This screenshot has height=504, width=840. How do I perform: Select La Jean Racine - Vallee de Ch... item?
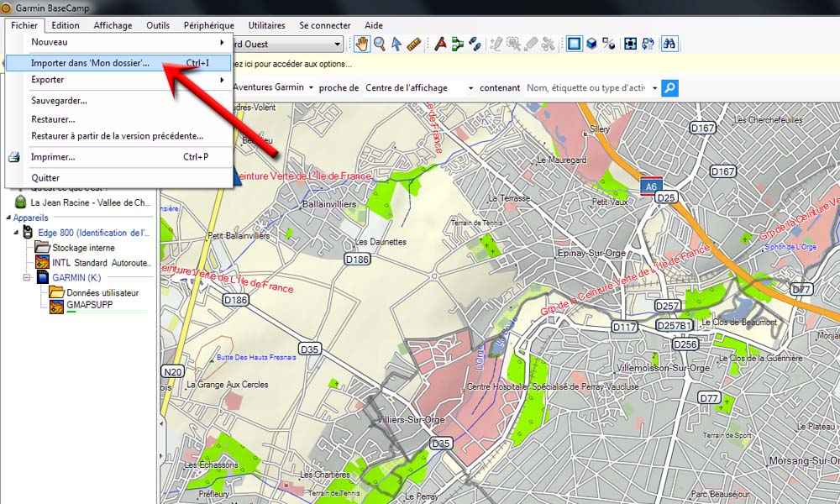(x=91, y=203)
